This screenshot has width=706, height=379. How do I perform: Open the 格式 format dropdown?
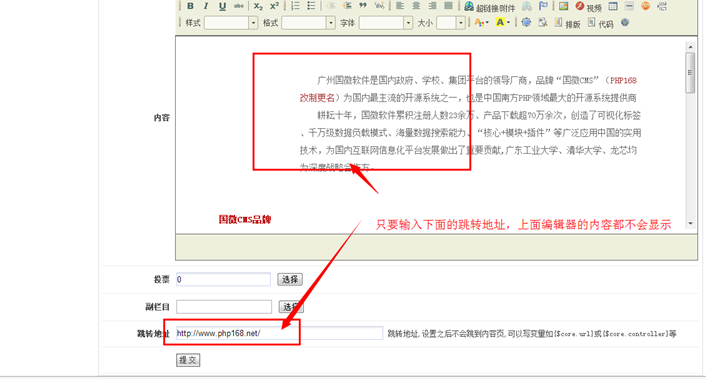(308, 23)
